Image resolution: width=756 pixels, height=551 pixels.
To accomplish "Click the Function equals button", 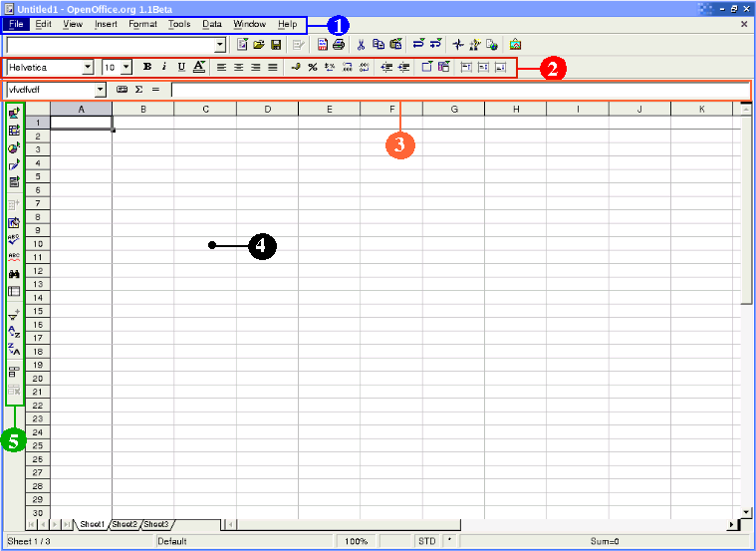I will tap(155, 90).
